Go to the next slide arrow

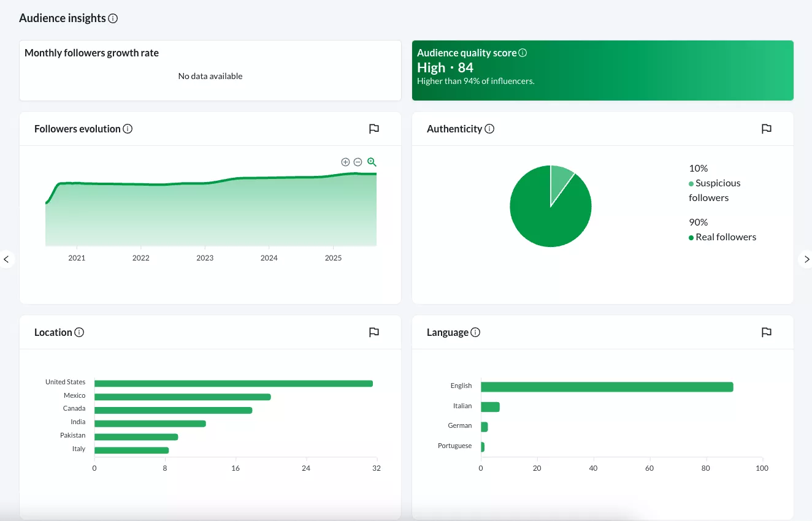click(806, 259)
